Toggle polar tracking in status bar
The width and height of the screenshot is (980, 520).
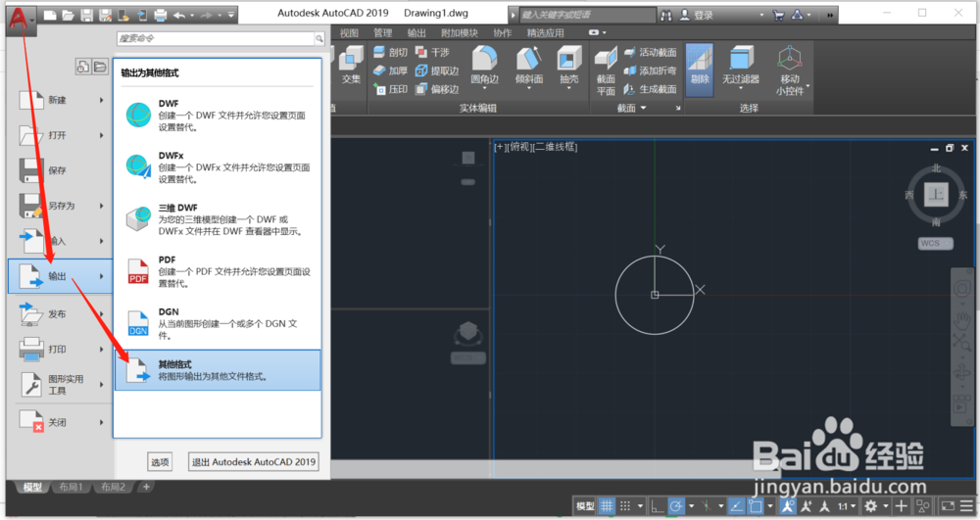(675, 506)
